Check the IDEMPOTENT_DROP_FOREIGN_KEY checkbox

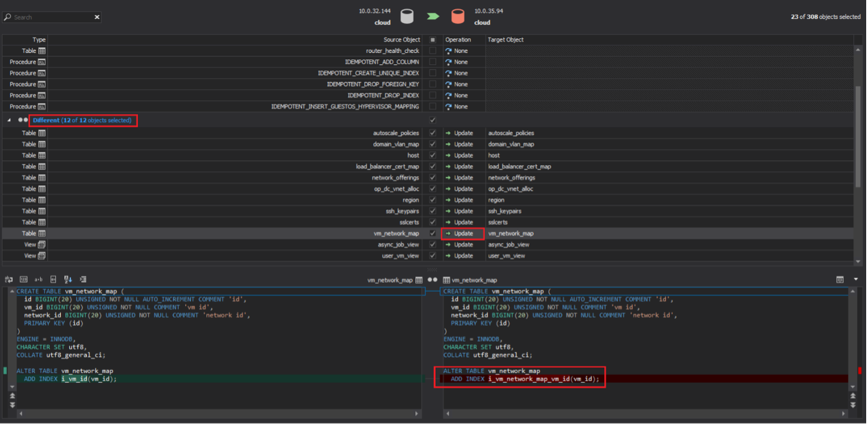(x=432, y=84)
